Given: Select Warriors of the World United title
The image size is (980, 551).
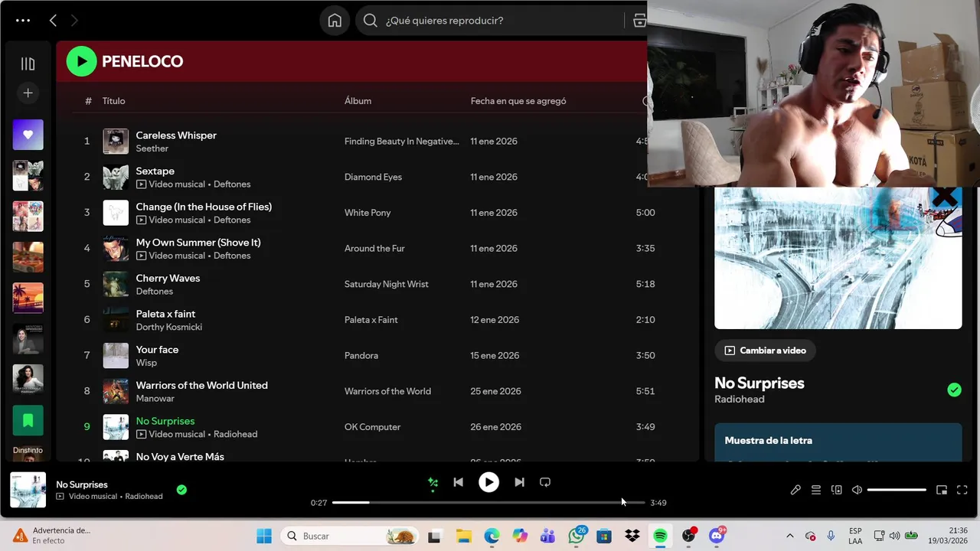Looking at the screenshot, I should (201, 385).
